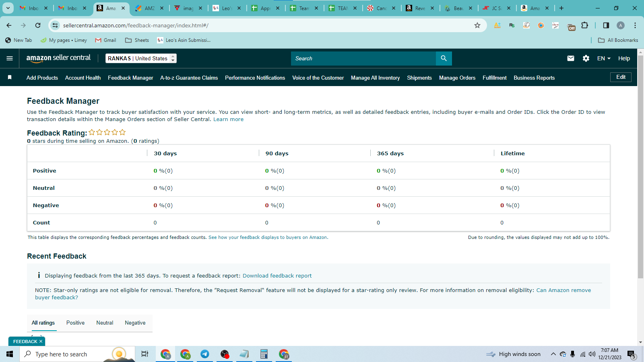The height and width of the screenshot is (362, 644).
Task: Select the All ratings tab
Action: pos(43,323)
